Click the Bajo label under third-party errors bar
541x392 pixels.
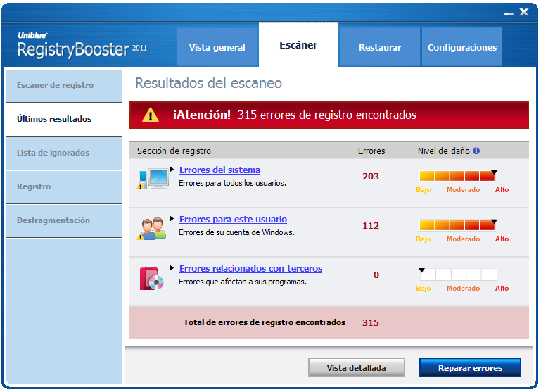(x=424, y=289)
